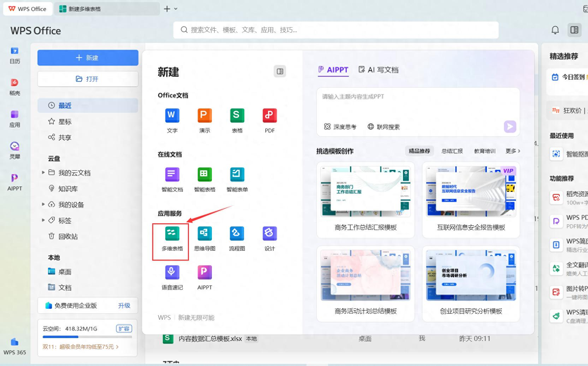Open 商务活动计划总结模板 thumbnail
This screenshot has width=588, height=366.
[366, 275]
